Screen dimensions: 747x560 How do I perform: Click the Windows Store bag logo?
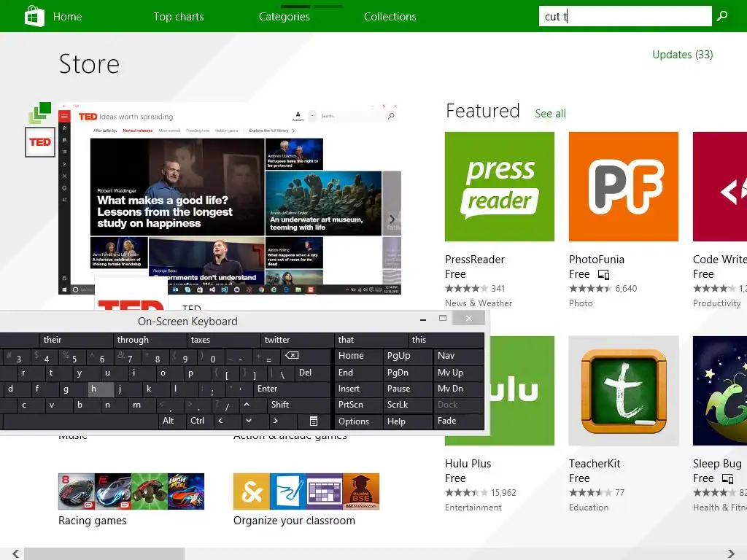34,16
